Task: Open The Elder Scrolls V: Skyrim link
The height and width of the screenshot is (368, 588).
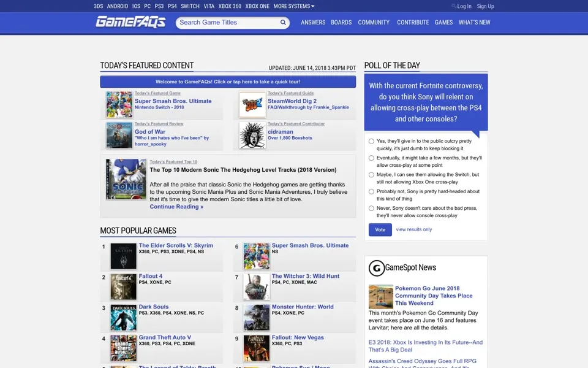Action: tap(176, 245)
